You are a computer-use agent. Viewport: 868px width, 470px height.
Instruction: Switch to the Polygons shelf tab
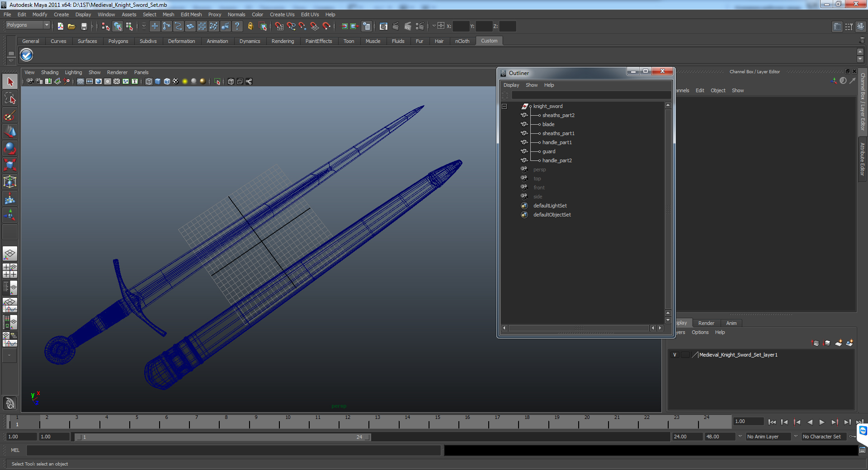118,41
